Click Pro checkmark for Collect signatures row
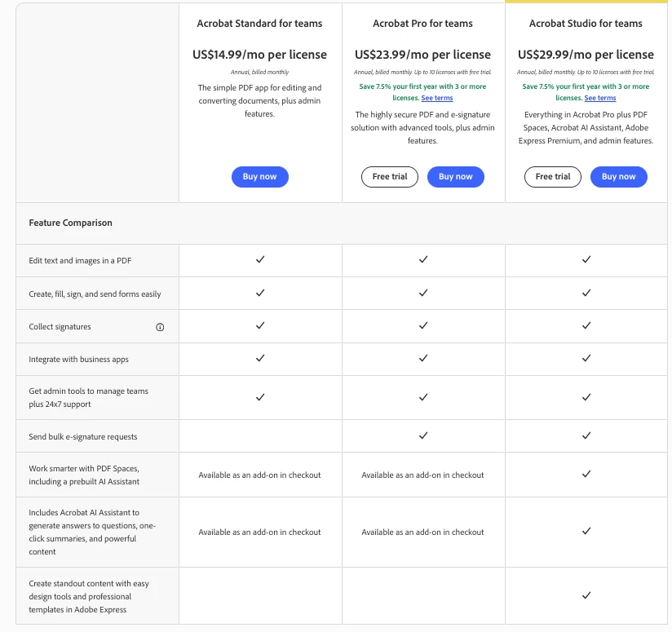 (423, 325)
